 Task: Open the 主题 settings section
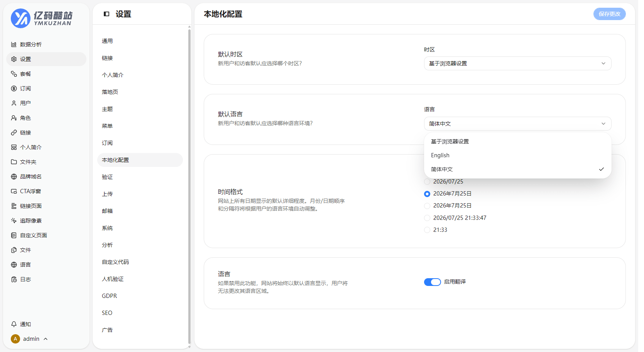[140, 109]
